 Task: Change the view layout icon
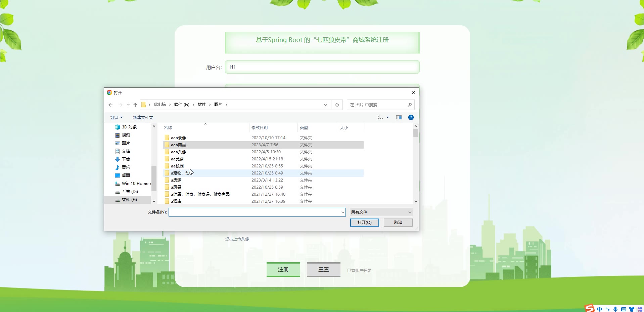click(x=380, y=117)
